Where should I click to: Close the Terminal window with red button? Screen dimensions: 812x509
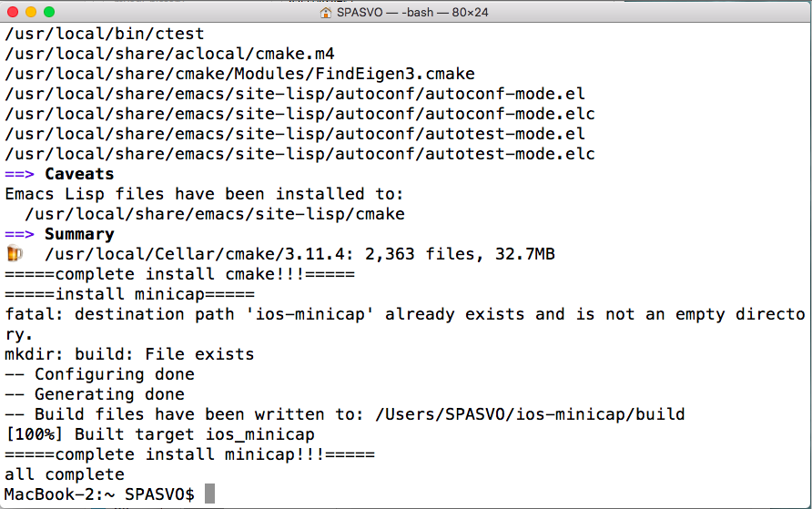pyautogui.click(x=13, y=13)
